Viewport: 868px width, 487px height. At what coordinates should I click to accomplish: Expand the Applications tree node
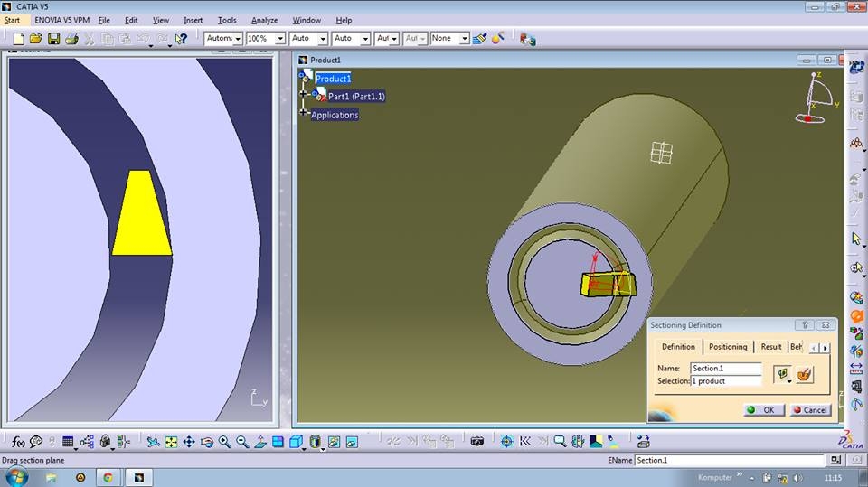[304, 112]
